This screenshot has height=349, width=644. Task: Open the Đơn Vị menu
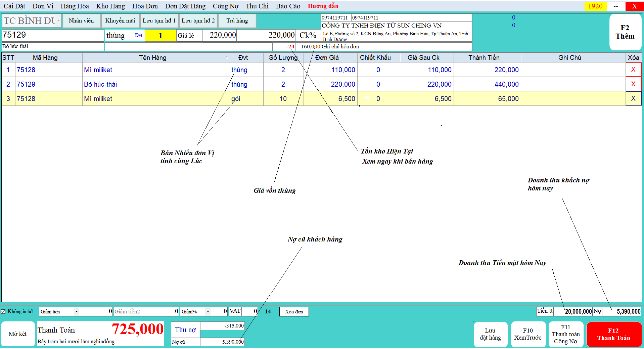[43, 6]
